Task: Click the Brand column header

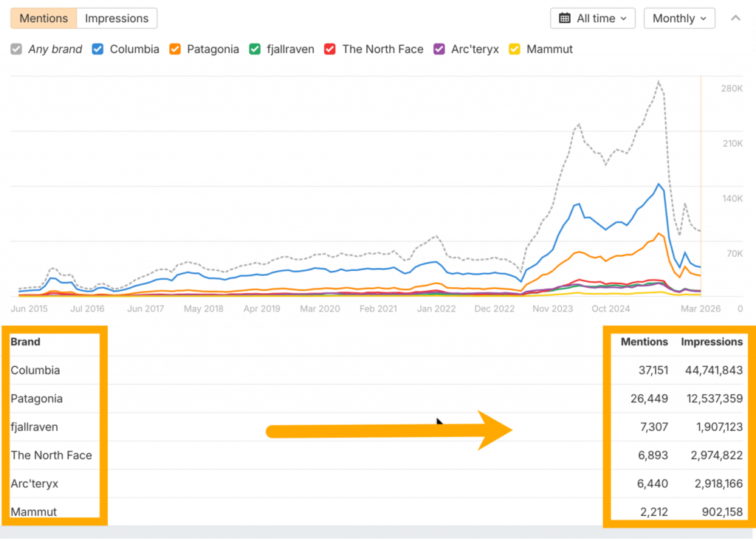Action: coord(26,342)
